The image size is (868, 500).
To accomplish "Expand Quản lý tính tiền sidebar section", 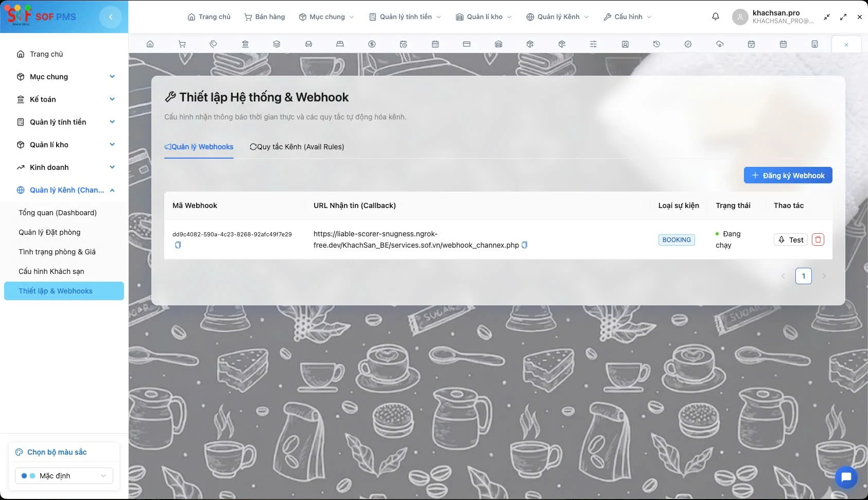I will [x=64, y=122].
